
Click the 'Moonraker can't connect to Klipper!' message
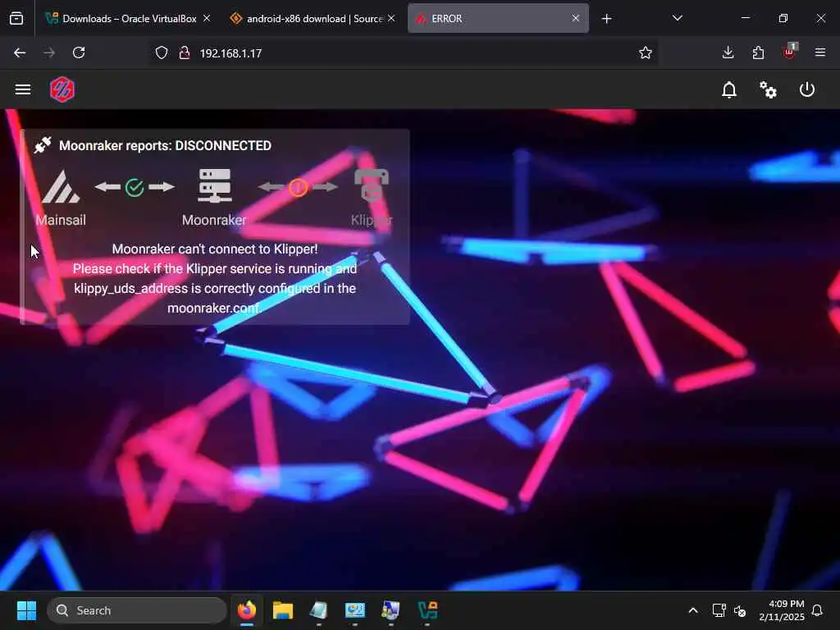tap(215, 249)
